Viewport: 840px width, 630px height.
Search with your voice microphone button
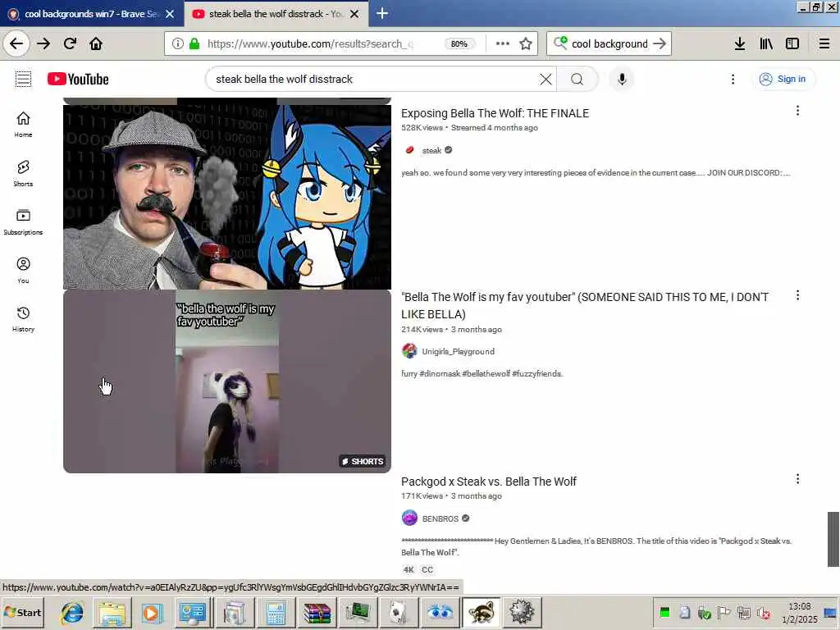pyautogui.click(x=622, y=80)
